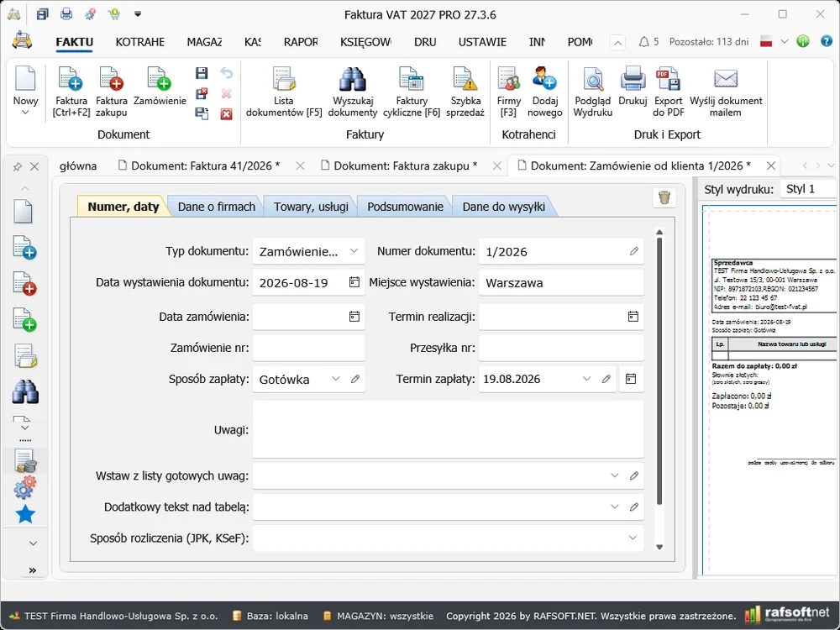Image resolution: width=840 pixels, height=630 pixels.
Task: Open MAGAZ ribbon menu tab
Action: click(204, 42)
